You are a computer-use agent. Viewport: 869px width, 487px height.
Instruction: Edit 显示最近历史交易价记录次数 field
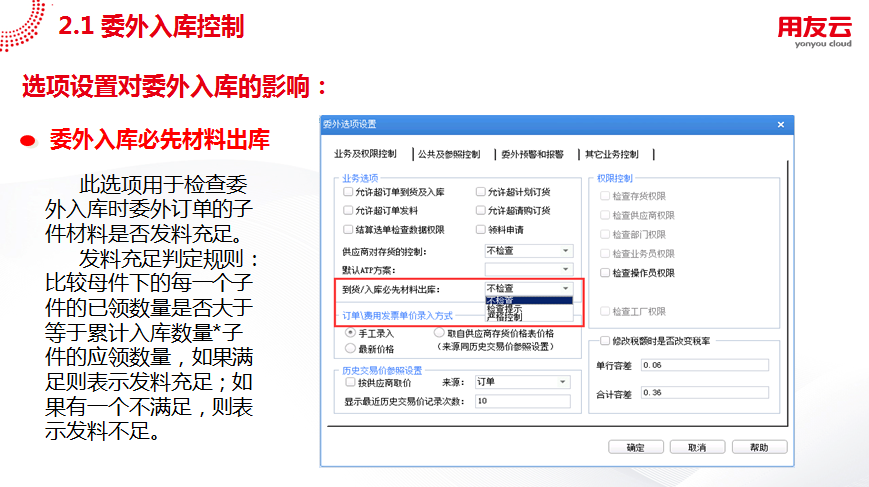click(523, 401)
